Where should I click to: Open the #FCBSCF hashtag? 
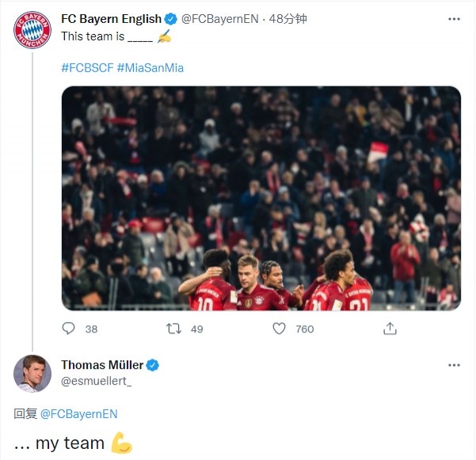87,67
